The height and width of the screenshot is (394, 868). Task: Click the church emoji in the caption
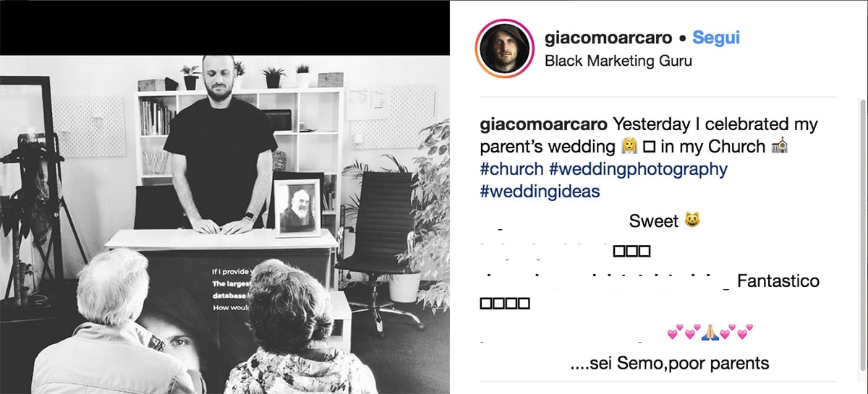pos(779,147)
